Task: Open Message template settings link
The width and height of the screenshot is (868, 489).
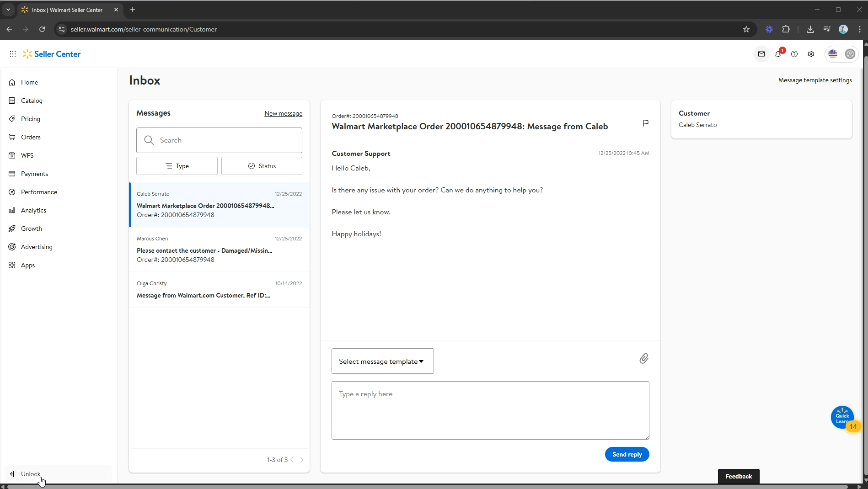Action: coord(815,80)
